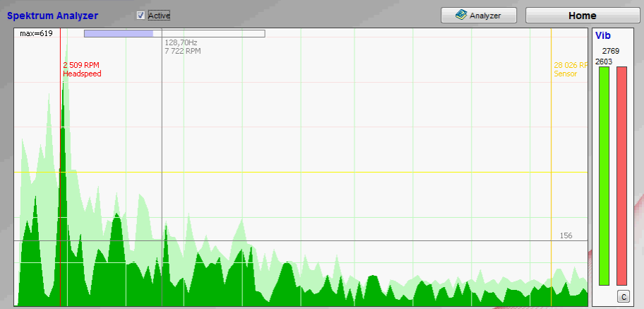This screenshot has height=309, width=644.
Task: Click the max=619 scale label
Action: (x=36, y=33)
